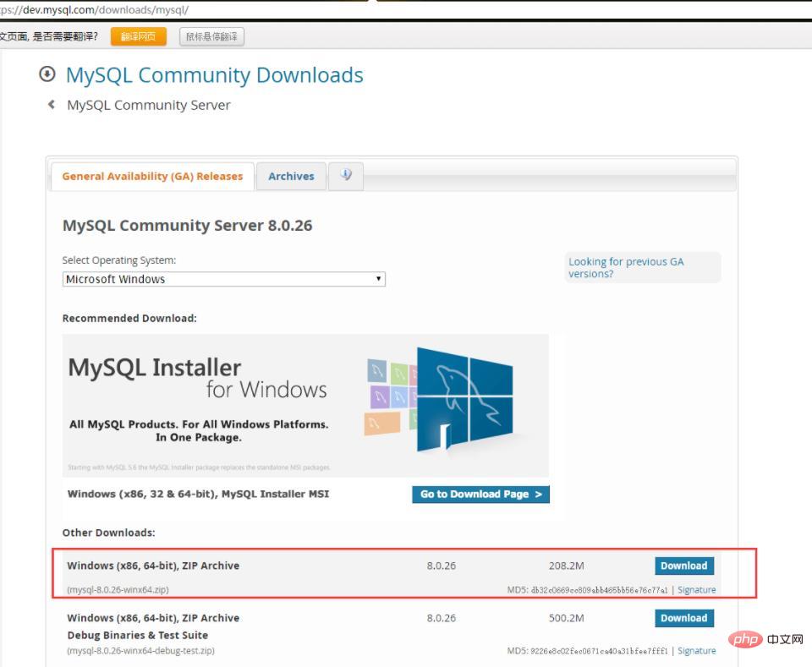Click the MySQL Community Downloads heading link

click(214, 75)
